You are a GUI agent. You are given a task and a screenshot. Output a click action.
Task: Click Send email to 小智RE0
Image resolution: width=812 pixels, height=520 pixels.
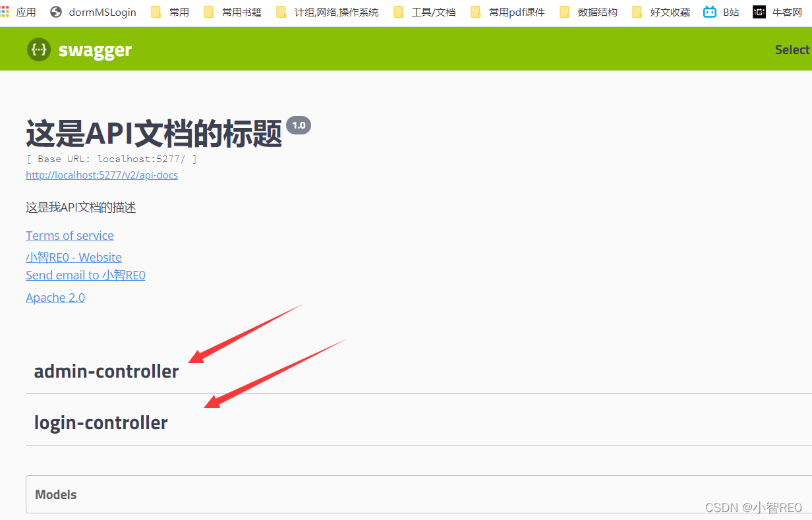[x=86, y=275]
